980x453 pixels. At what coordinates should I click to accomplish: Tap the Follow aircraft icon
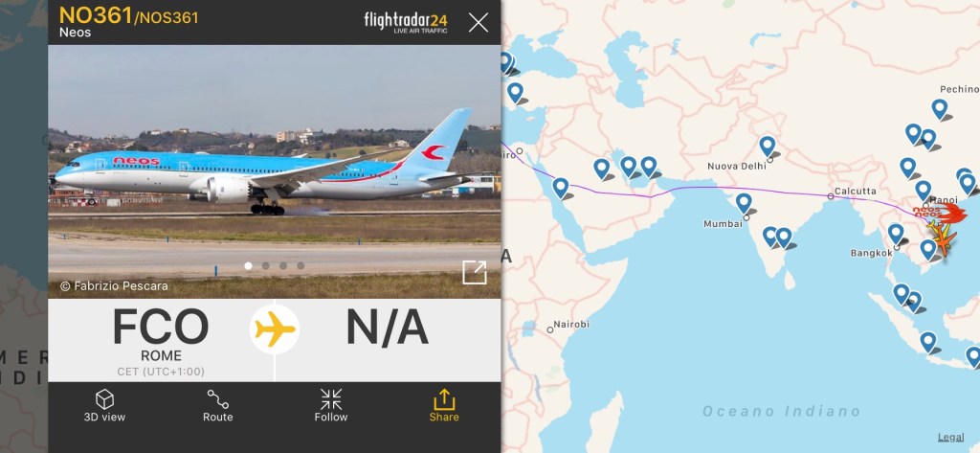click(330, 399)
